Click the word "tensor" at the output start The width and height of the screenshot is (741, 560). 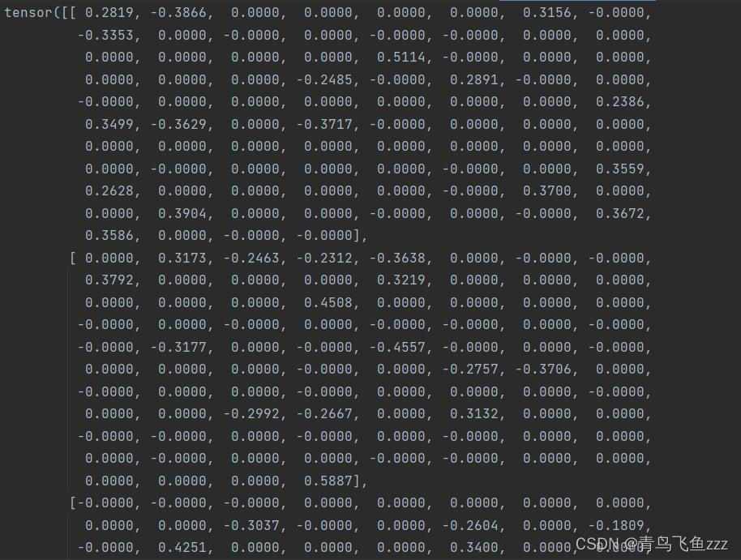click(28, 13)
